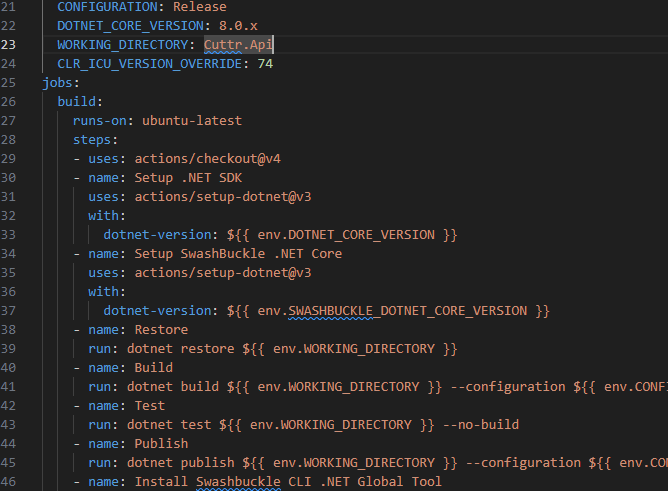Click 'dotnet-version' key on line 37
Image resolution: width=668 pixels, height=491 pixels.
157,311
